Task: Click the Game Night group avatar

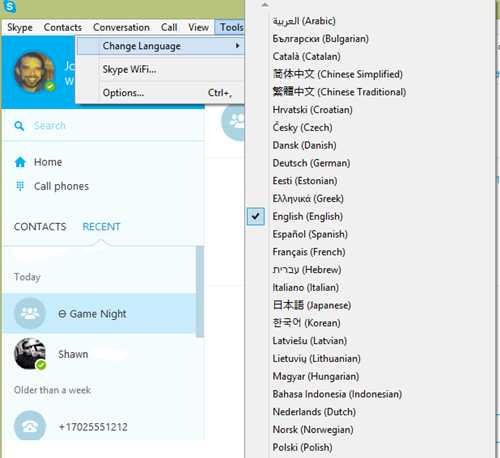Action: [x=30, y=313]
